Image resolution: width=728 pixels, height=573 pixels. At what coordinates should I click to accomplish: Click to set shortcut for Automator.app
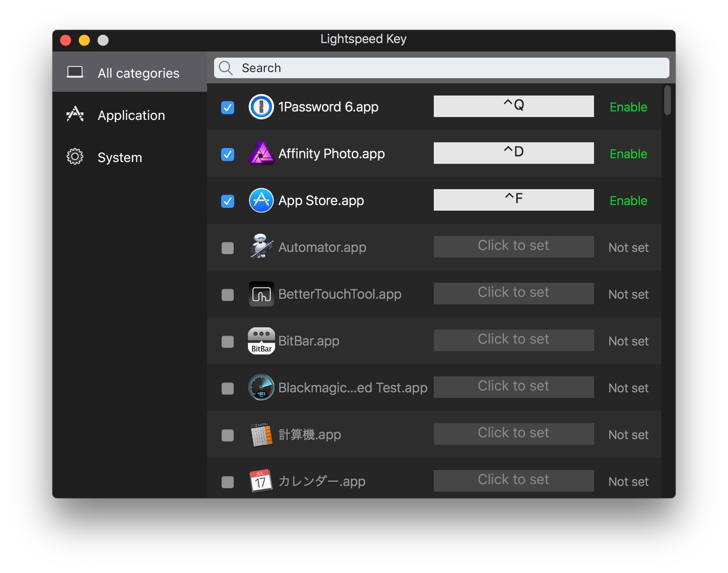tap(514, 247)
